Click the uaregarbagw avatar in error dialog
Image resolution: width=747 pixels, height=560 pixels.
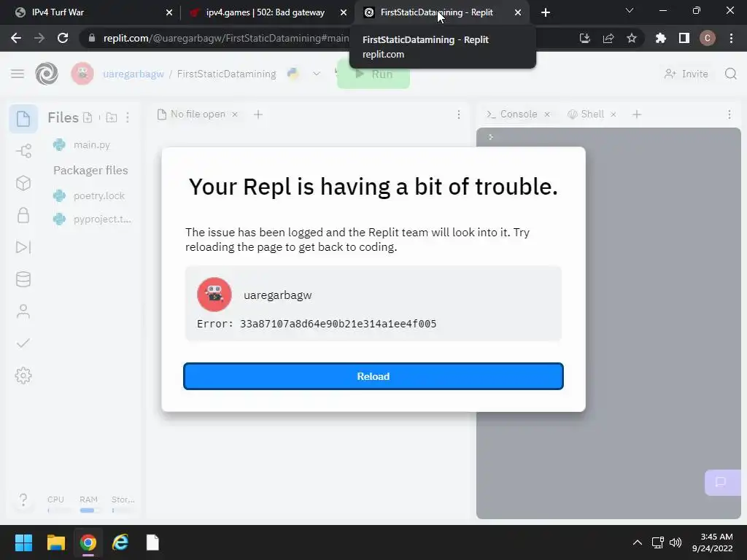coord(214,295)
